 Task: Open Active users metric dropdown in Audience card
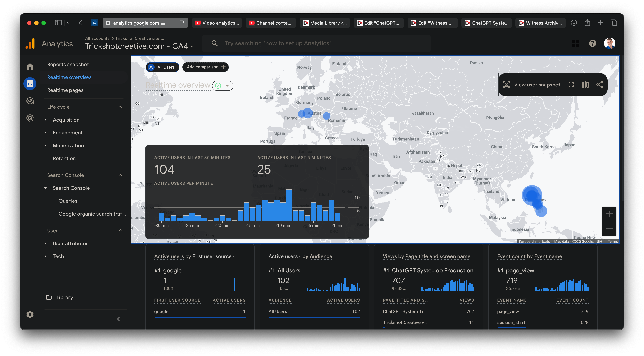point(284,256)
